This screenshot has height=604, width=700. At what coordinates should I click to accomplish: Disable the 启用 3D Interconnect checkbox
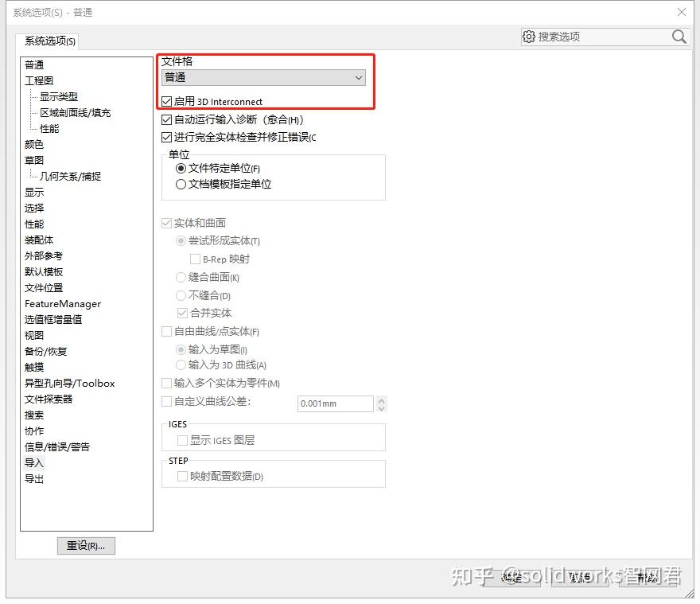coord(167,102)
